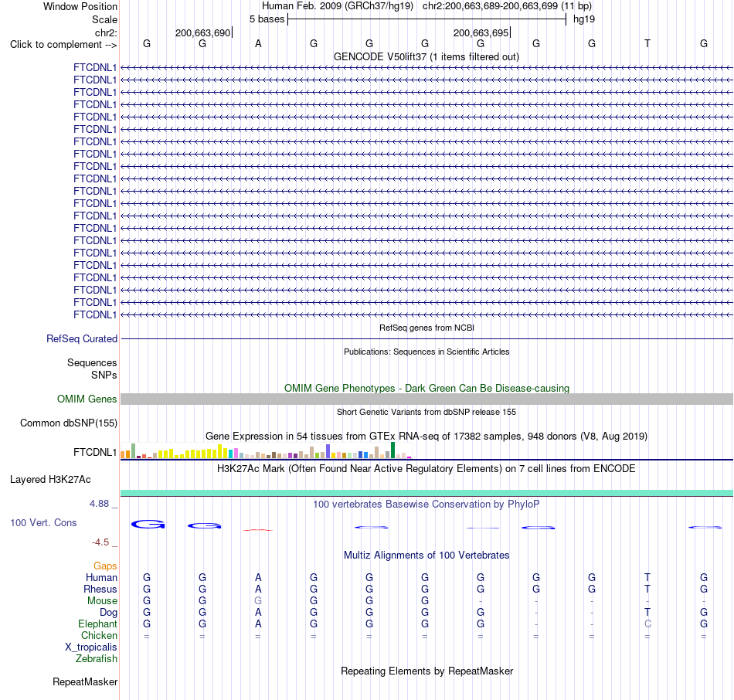734x700 pixels.
Task: Open the OMIM Genes track label
Action: (87, 399)
